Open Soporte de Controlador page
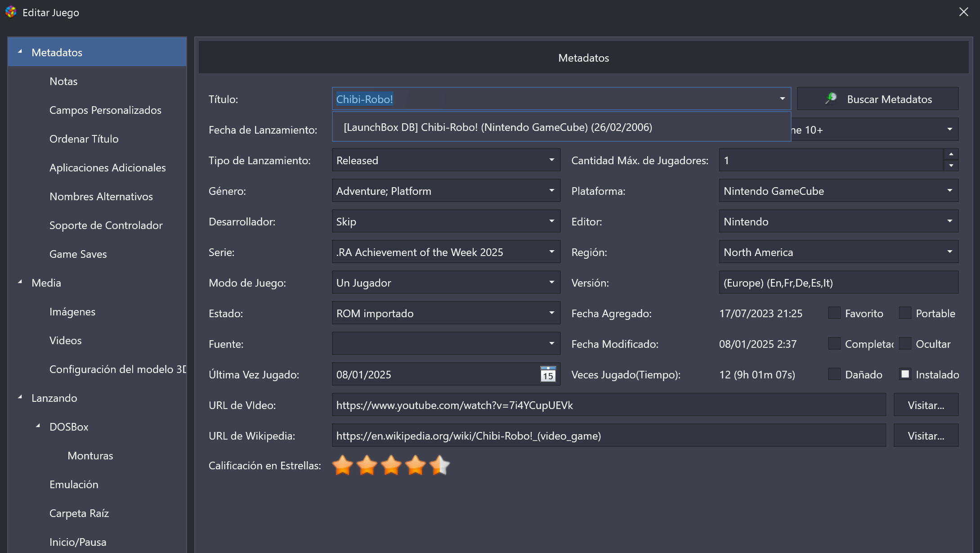 point(106,225)
